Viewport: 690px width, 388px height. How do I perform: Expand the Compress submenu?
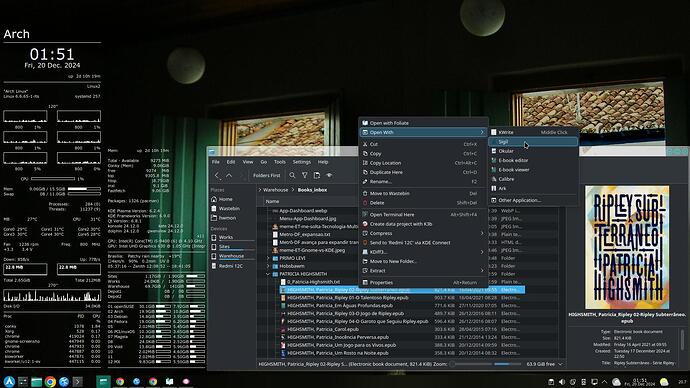[x=423, y=233]
